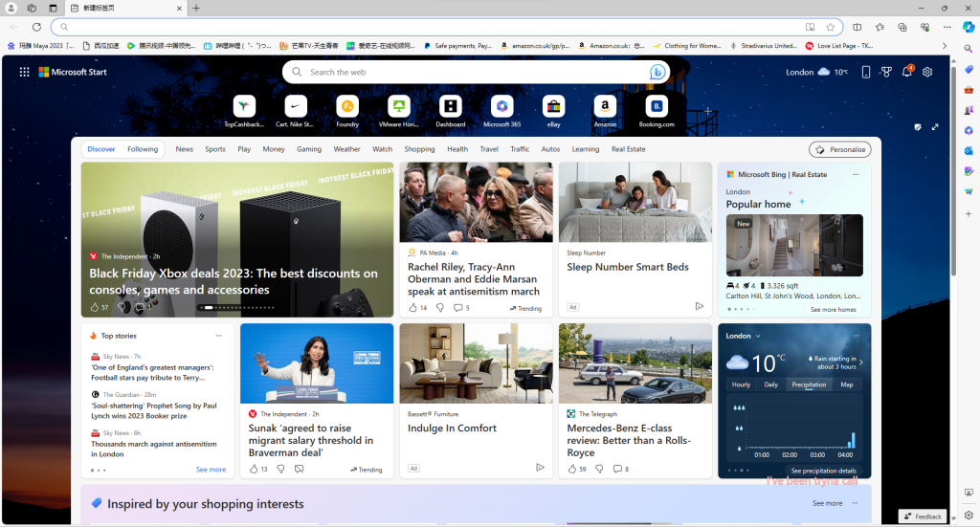Open Edge settings and more menu
The width and height of the screenshot is (980, 527).
[x=947, y=27]
